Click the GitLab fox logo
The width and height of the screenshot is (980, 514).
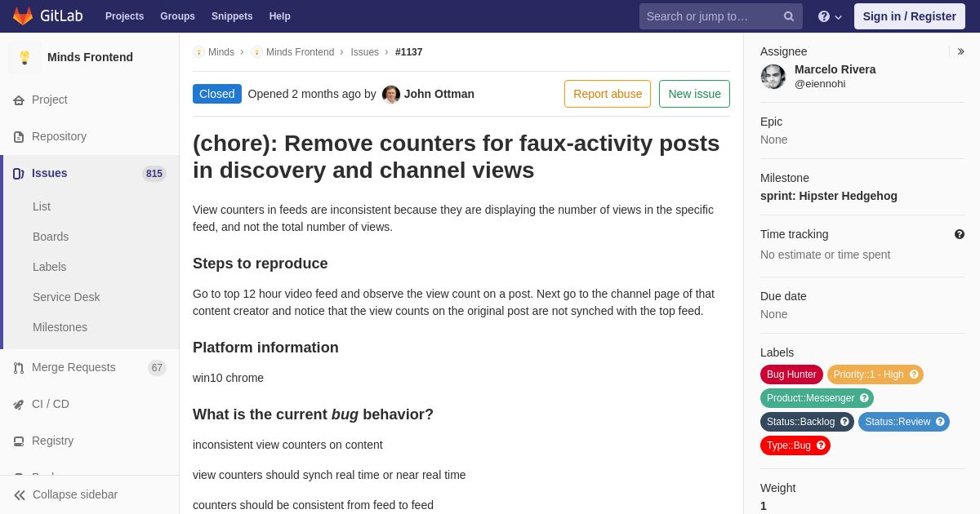23,16
